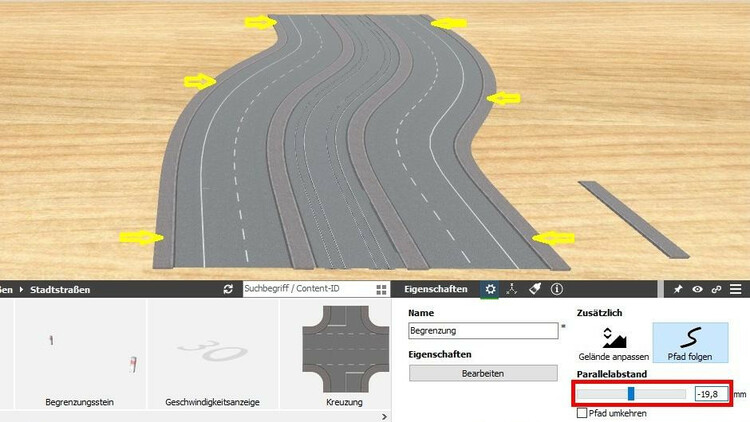This screenshot has height=422, width=750.
Task: Click the Eigenschaften panel title
Action: pyautogui.click(x=436, y=289)
